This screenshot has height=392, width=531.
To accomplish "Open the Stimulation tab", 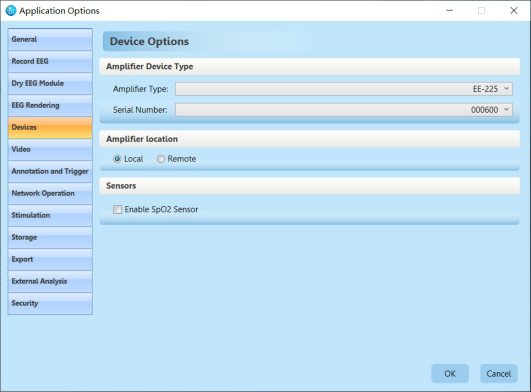I will click(50, 216).
